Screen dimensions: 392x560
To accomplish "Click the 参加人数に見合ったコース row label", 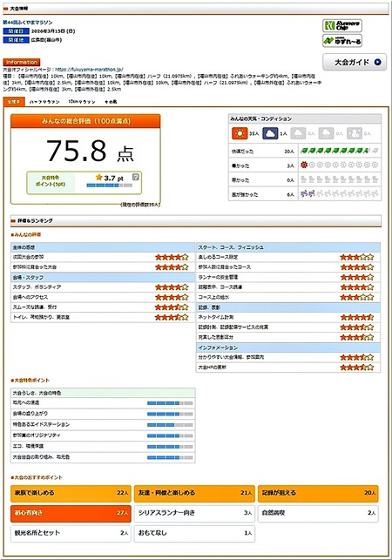I will [x=225, y=267].
